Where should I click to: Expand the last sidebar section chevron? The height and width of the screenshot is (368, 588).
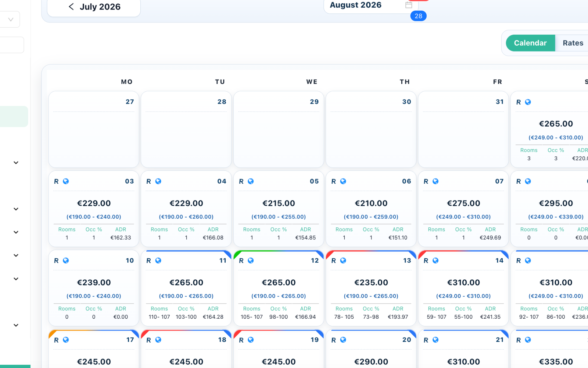pyautogui.click(x=16, y=325)
